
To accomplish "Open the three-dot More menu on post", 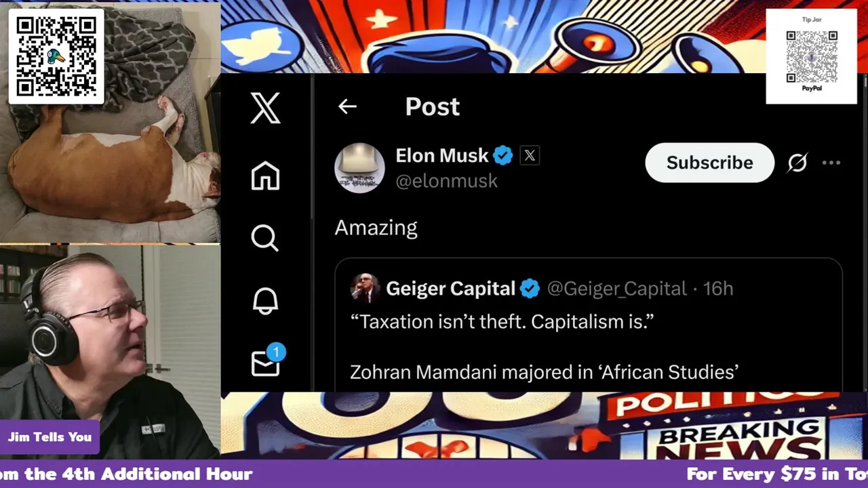I will point(831,163).
